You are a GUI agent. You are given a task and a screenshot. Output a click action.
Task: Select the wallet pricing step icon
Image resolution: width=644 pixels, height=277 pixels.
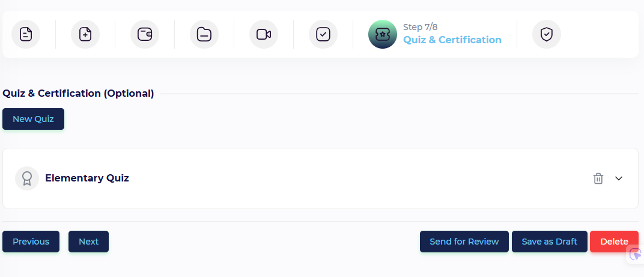pyautogui.click(x=145, y=34)
